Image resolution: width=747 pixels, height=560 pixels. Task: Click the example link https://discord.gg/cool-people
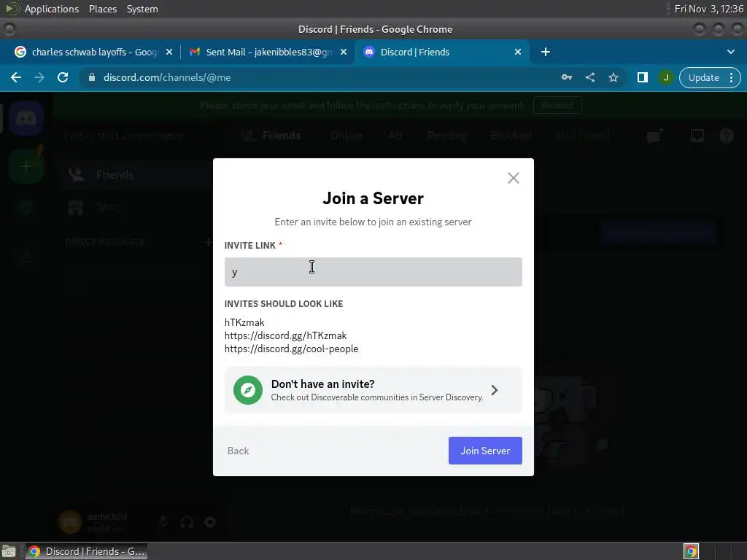(x=291, y=349)
